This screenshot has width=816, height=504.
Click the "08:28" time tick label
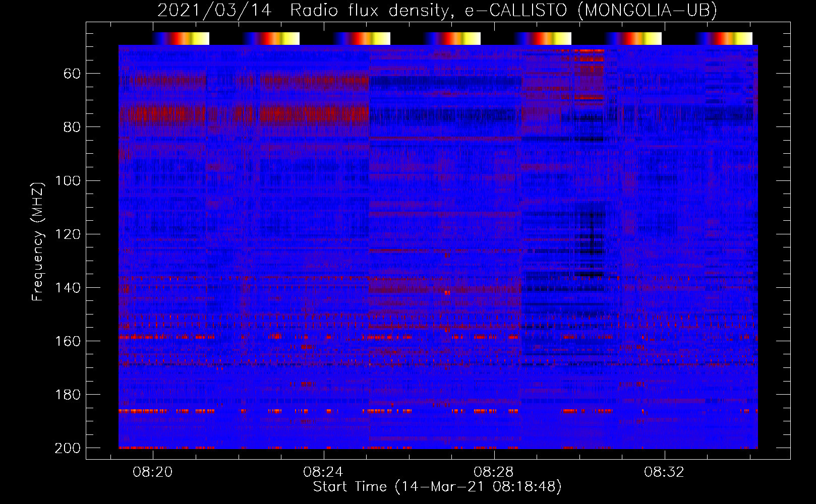click(x=494, y=472)
